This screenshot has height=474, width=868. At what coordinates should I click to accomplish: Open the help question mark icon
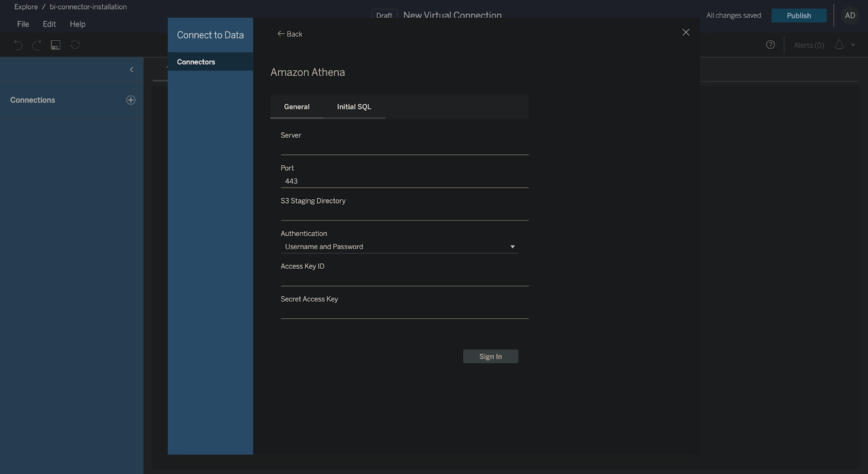tap(770, 45)
